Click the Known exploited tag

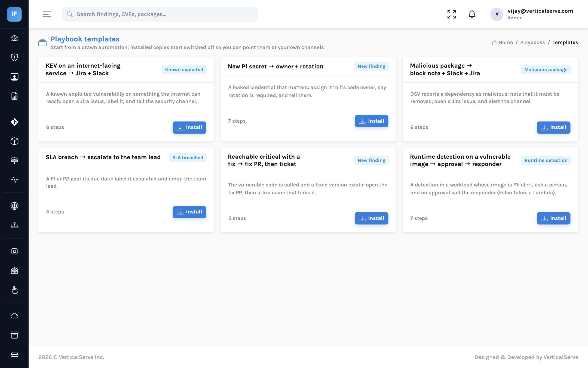(184, 70)
